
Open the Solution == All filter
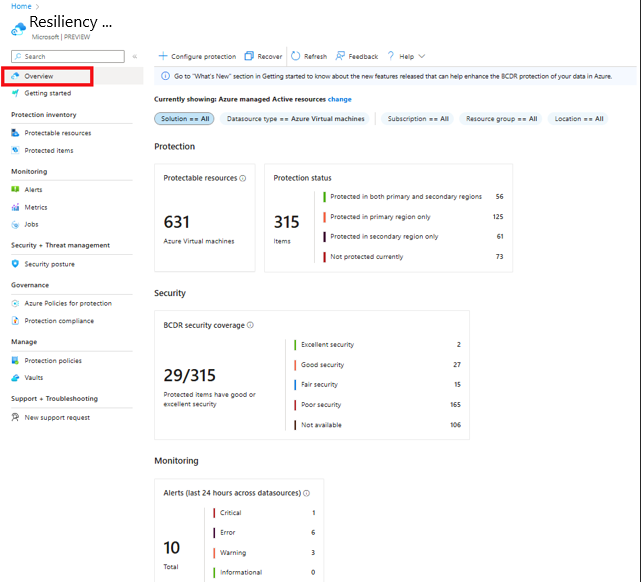tap(184, 119)
